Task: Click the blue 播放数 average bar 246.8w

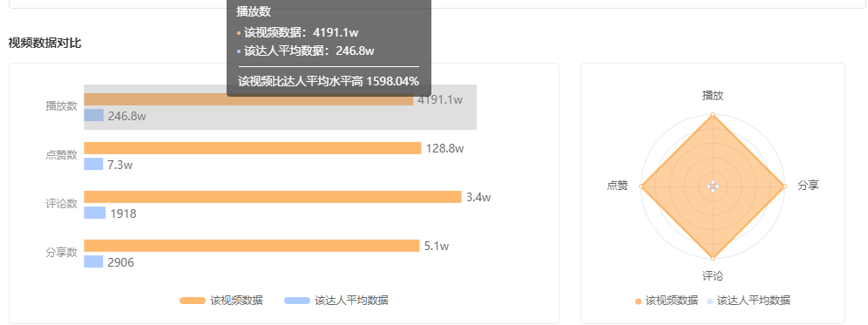Action: (x=93, y=115)
